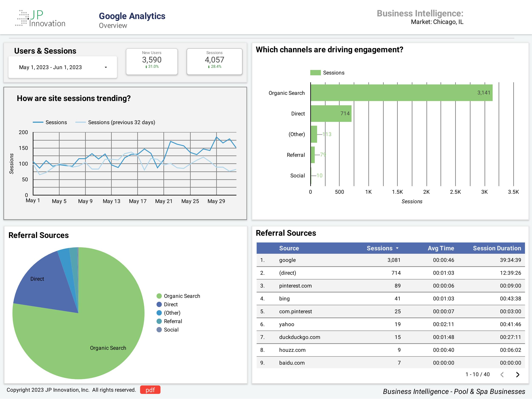Click the copyright JP Innovation text

tap(71, 390)
